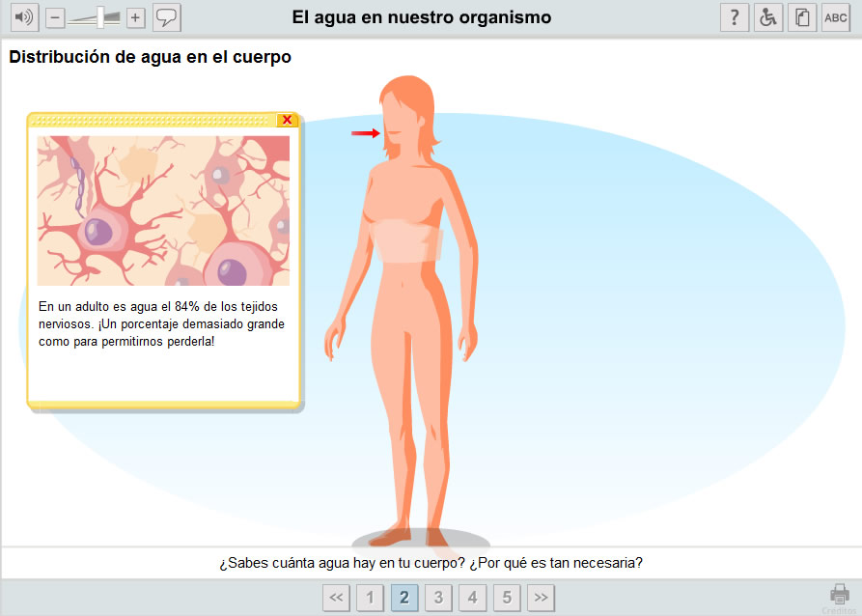Image resolution: width=862 pixels, height=616 pixels.
Task: Click the neuron tissue illustration
Action: 163,210
